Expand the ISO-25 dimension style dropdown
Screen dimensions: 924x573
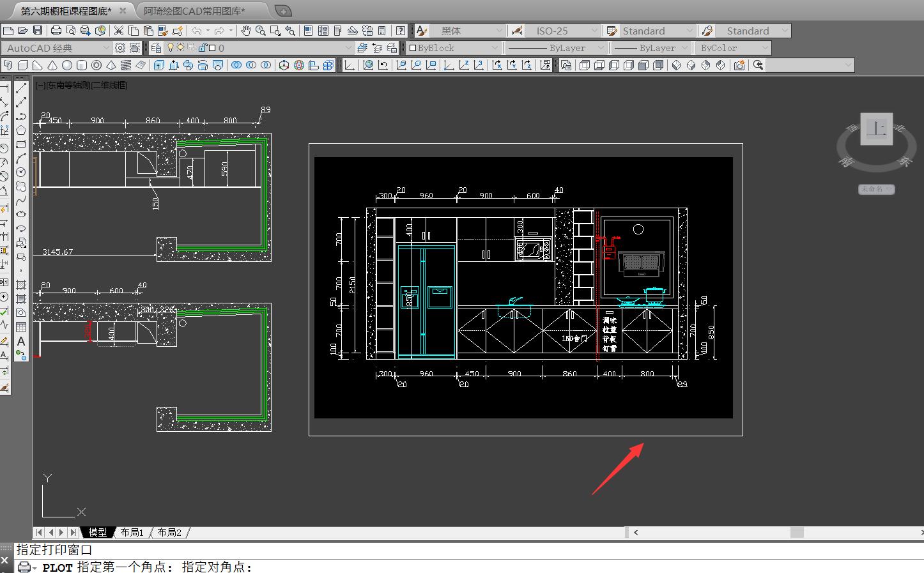tap(594, 31)
